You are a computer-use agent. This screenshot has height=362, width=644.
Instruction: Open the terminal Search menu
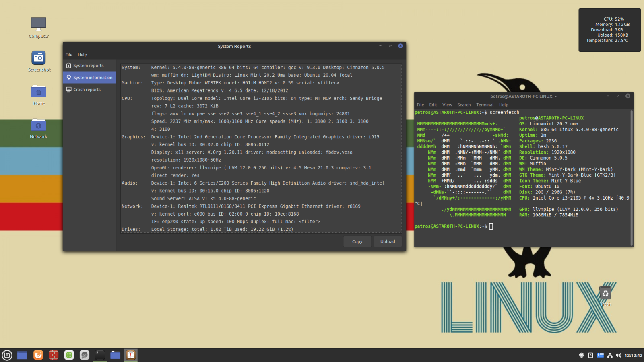point(464,105)
